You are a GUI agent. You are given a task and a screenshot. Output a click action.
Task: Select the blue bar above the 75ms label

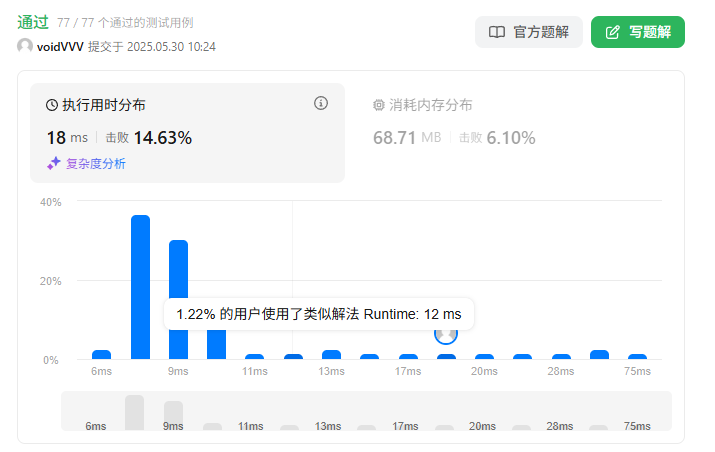[x=637, y=356]
